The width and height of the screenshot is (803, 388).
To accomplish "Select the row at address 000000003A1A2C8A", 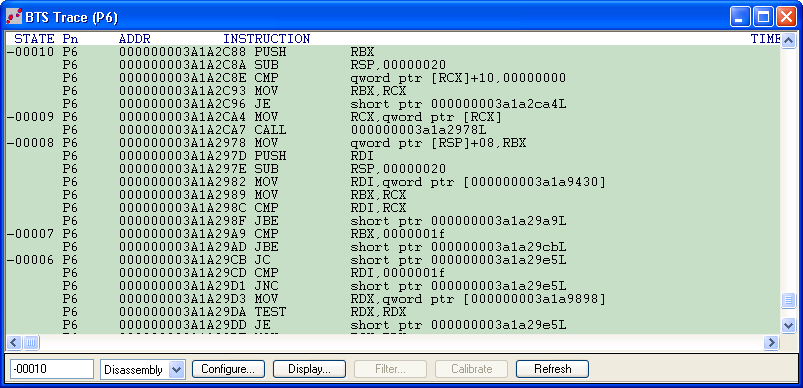I will [x=393, y=65].
